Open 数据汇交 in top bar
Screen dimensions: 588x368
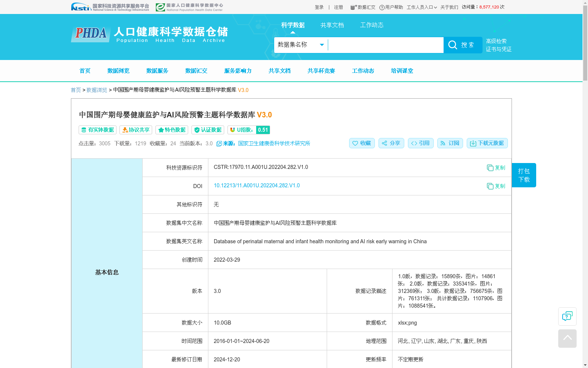point(363,7)
